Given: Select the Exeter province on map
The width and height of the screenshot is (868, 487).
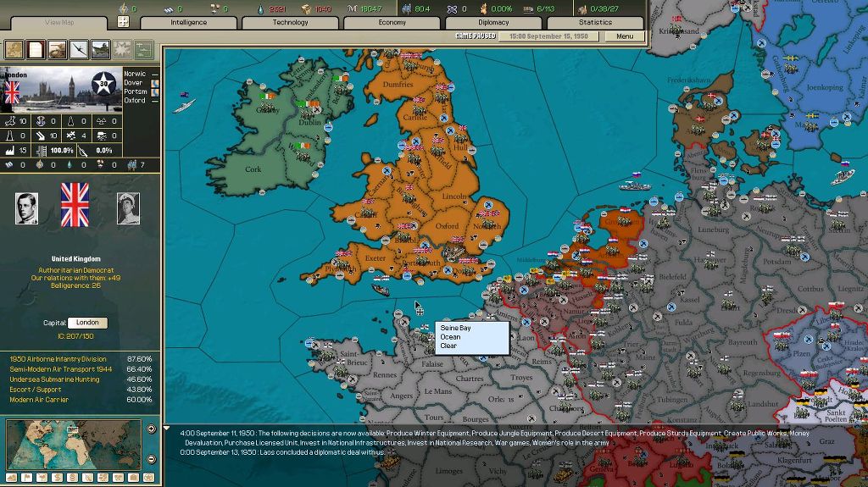Looking at the screenshot, I should (x=375, y=257).
